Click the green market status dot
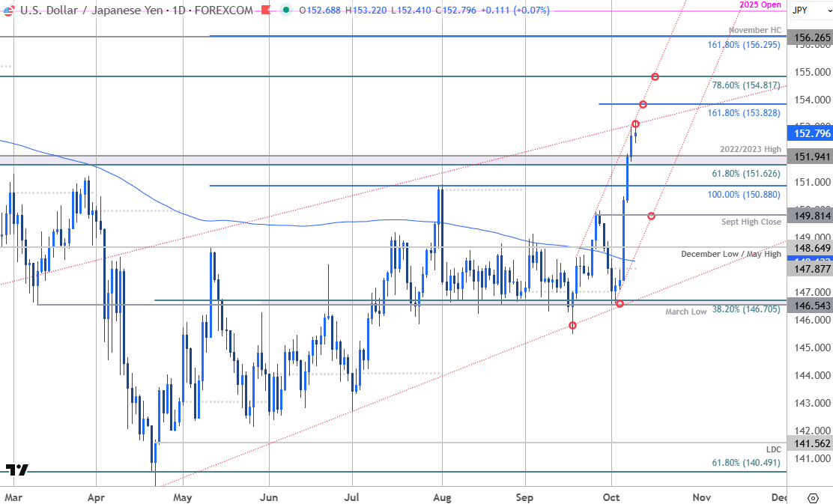 [286, 10]
